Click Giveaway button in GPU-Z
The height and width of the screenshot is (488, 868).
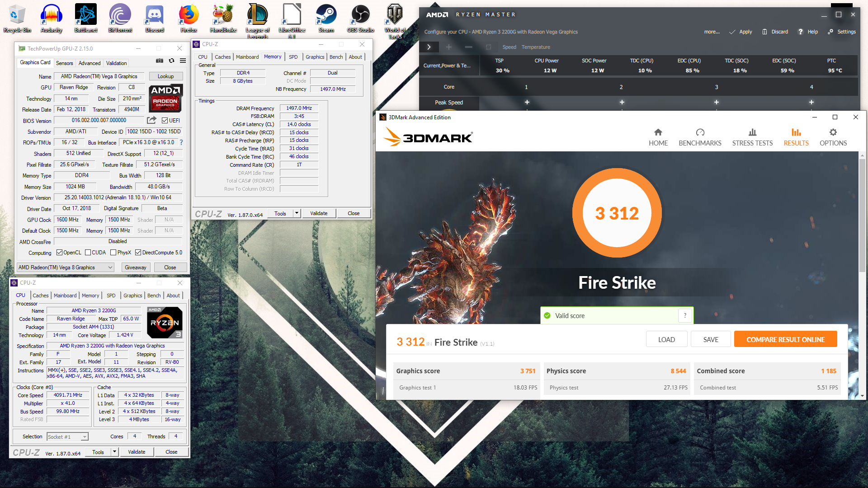(136, 267)
